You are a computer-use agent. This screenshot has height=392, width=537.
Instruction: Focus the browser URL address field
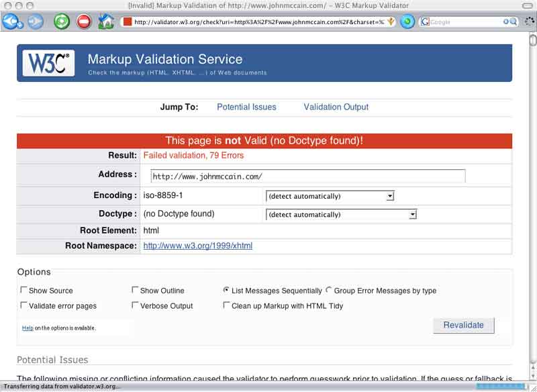[259, 22]
